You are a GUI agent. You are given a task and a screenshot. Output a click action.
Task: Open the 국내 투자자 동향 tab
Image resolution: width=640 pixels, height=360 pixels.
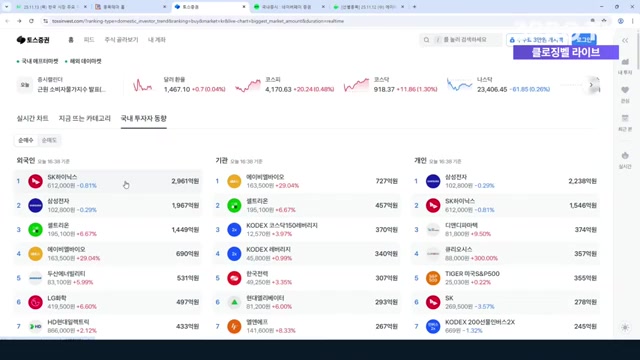144,118
